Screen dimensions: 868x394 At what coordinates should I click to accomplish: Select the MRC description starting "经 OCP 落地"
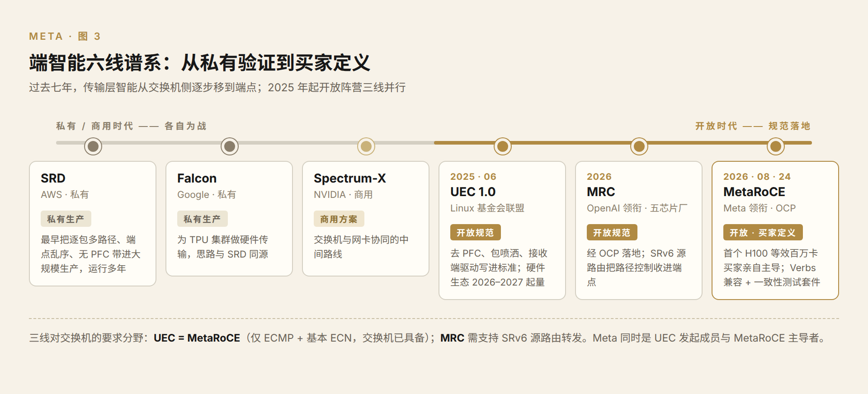coord(637,267)
